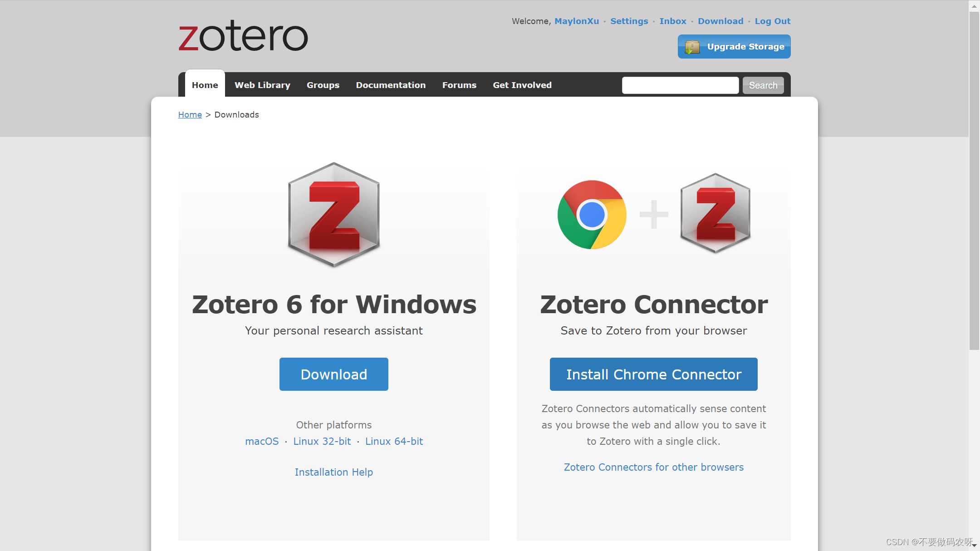Click the Forums navigation icon

tap(459, 84)
